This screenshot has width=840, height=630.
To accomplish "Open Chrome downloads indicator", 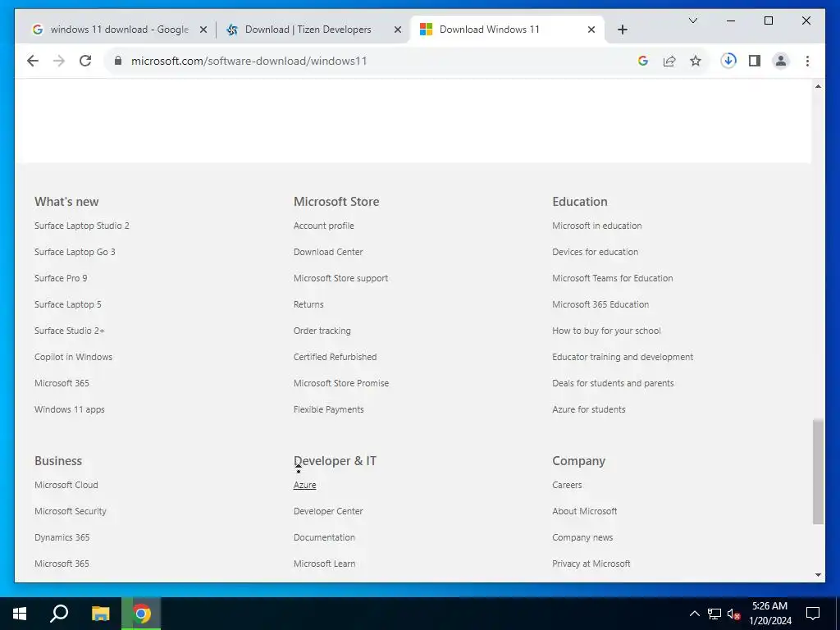I will coord(728,61).
